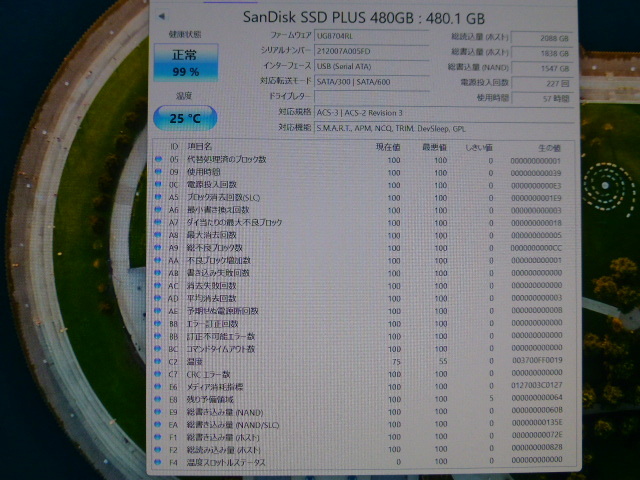Click status dot icon for attribute AD

(158, 298)
